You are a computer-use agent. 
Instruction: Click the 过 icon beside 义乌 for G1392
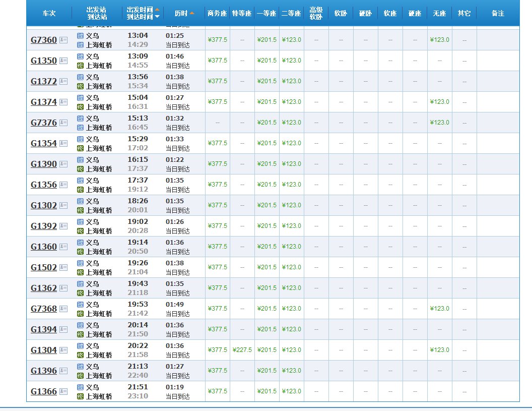80,221
